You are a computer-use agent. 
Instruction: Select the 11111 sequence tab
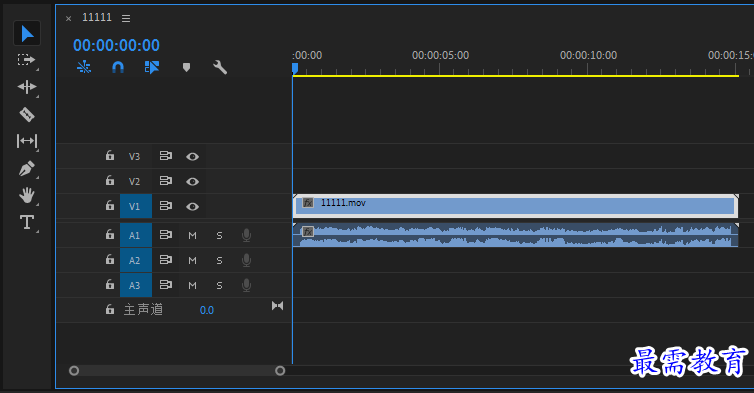pos(97,17)
